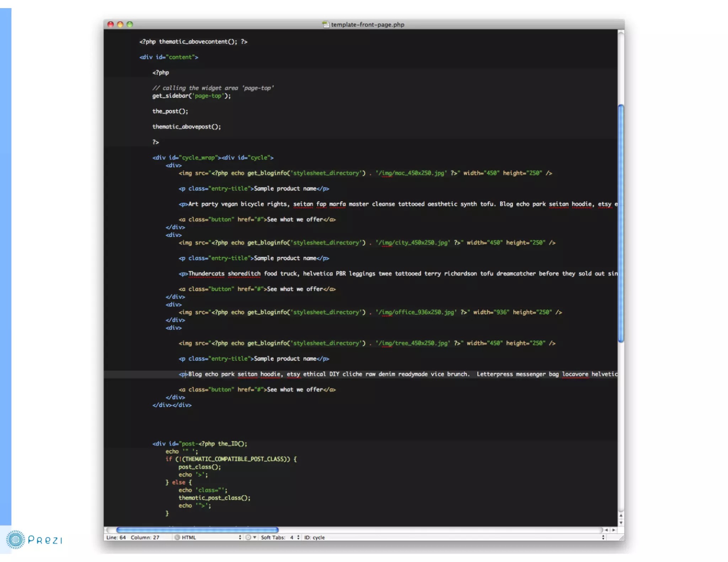Click the echo 'class="'; line
728x562 pixels.
(203, 490)
